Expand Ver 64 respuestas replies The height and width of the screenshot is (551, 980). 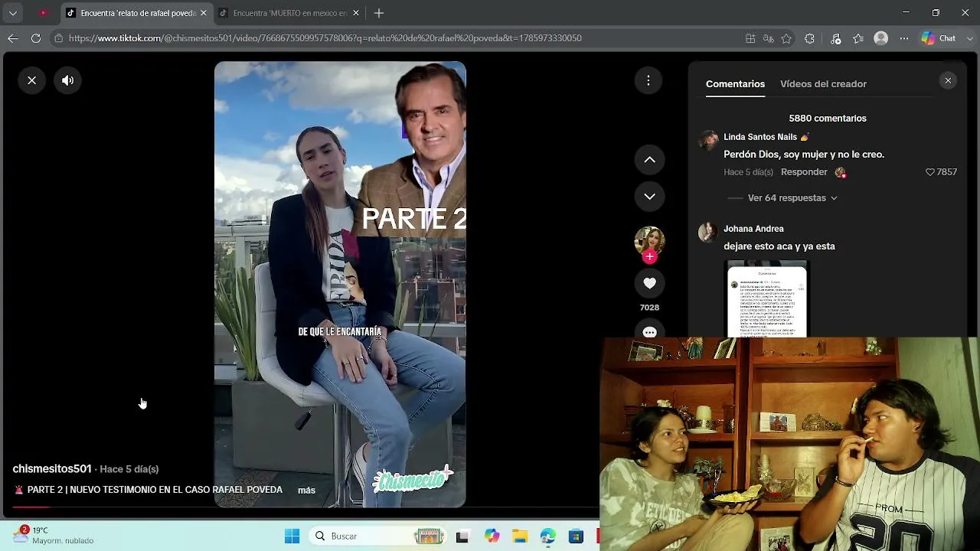tap(792, 198)
